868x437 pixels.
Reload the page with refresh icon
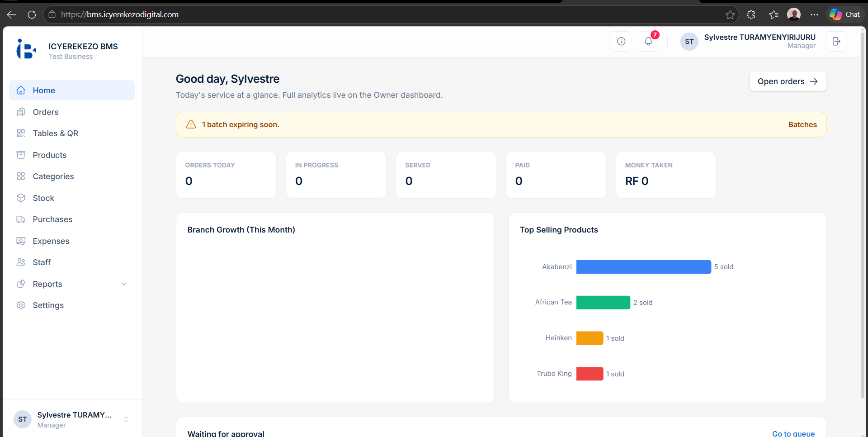(x=32, y=14)
